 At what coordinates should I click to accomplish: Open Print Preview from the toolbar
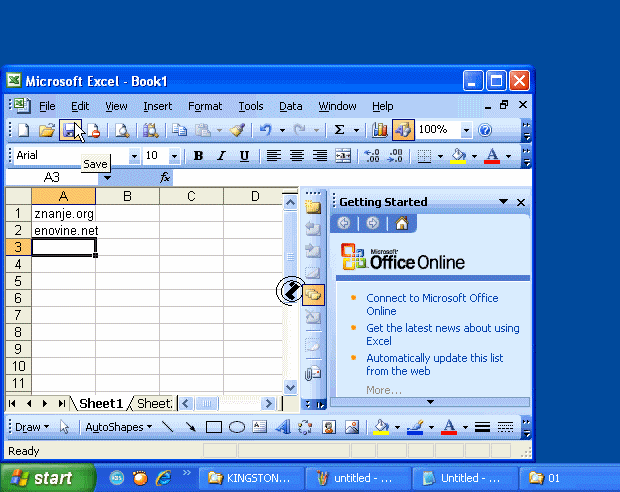coord(122,130)
